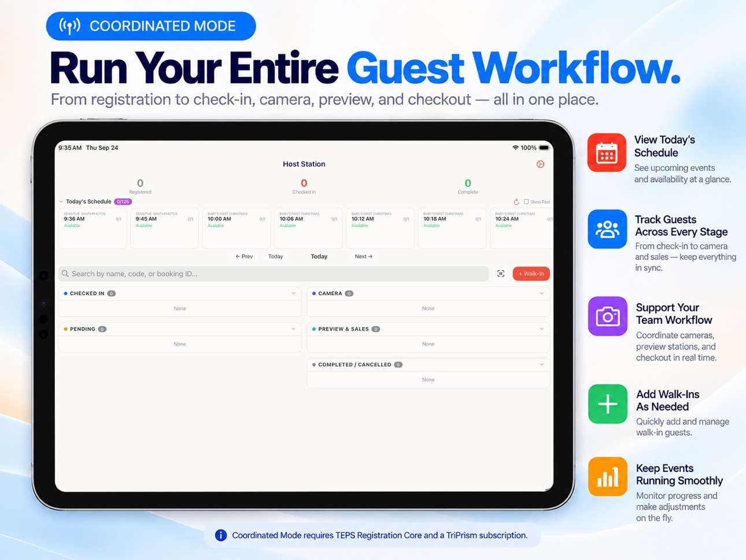
Task: Click the Wi-Fi status icon
Action: pos(515,148)
